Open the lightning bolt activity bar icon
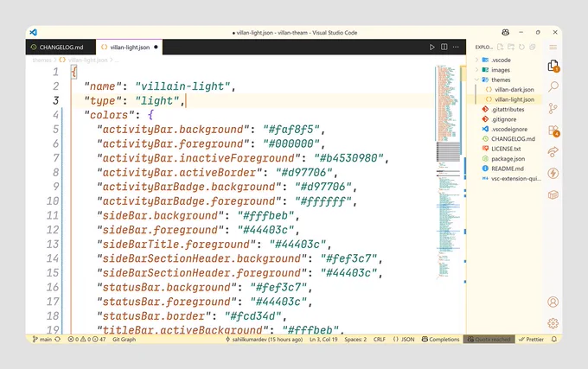This screenshot has height=369, width=588. pos(553,173)
